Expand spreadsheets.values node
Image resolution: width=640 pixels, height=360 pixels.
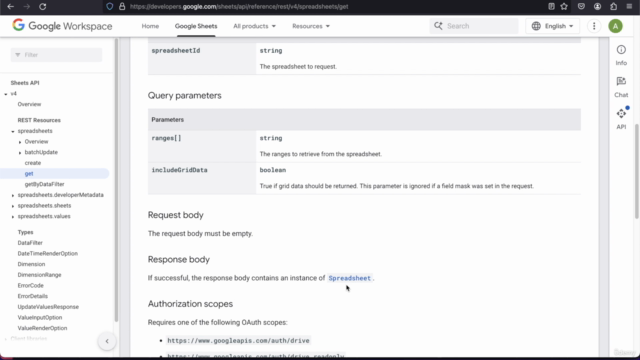click(x=13, y=217)
